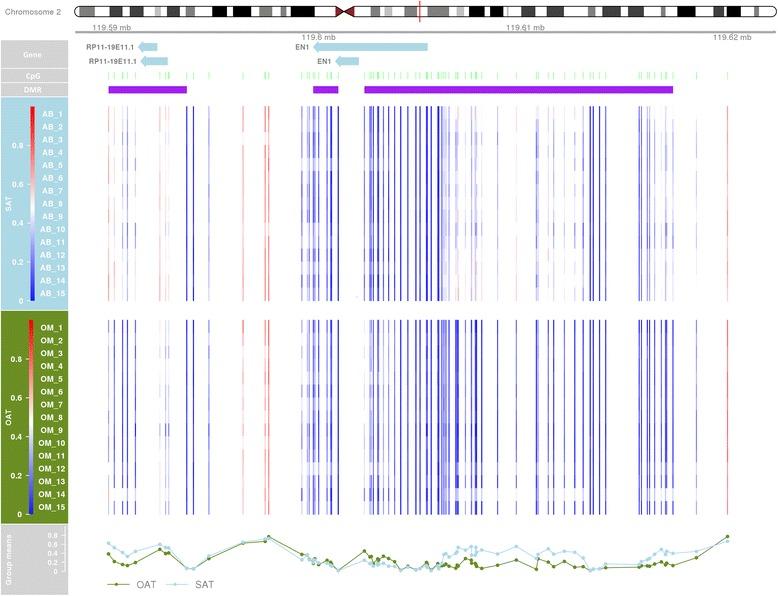Screen dimensions: 778x596
Task: Select sample label AB_10
Action: tap(53, 229)
